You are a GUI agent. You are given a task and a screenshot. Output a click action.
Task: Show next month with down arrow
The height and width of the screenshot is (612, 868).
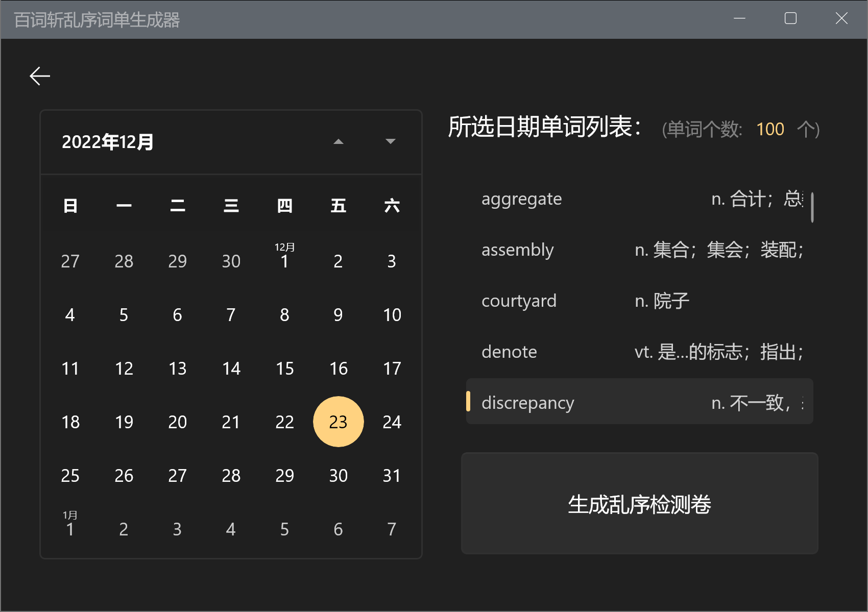(x=391, y=141)
